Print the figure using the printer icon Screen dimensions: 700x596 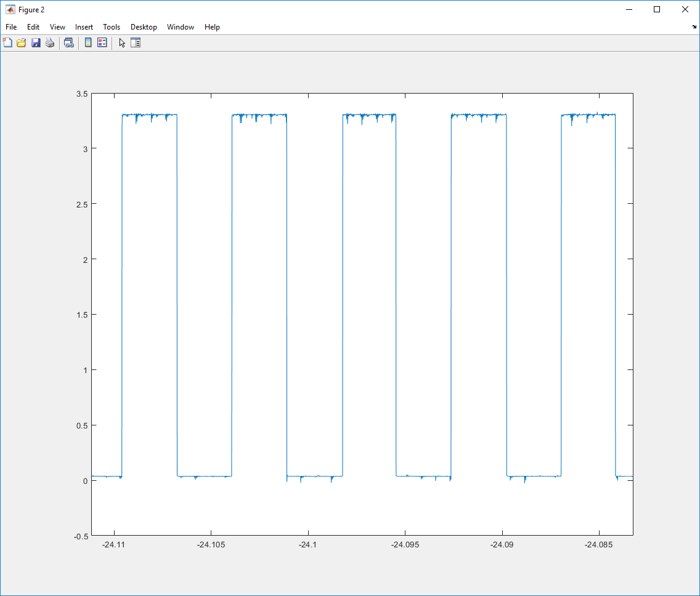point(50,43)
